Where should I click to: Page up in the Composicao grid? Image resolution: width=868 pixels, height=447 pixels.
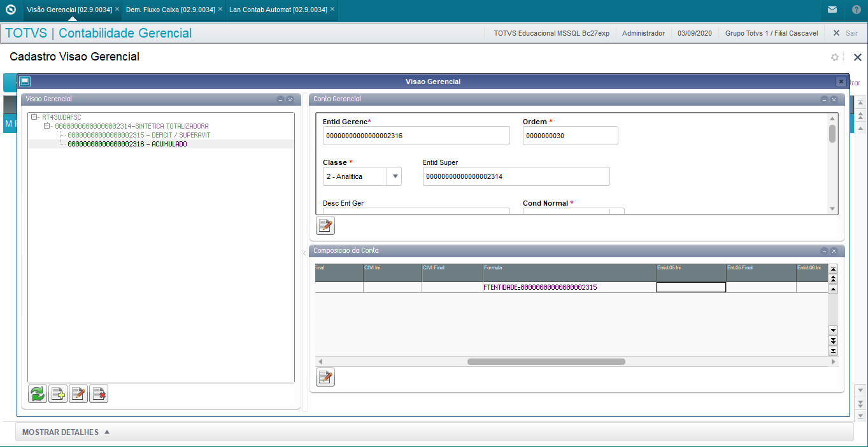click(832, 278)
